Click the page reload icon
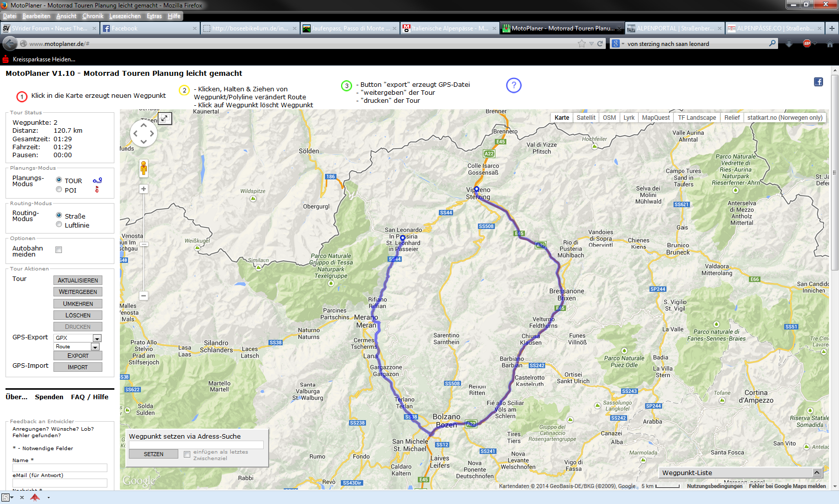The width and height of the screenshot is (839, 504). [x=600, y=43]
